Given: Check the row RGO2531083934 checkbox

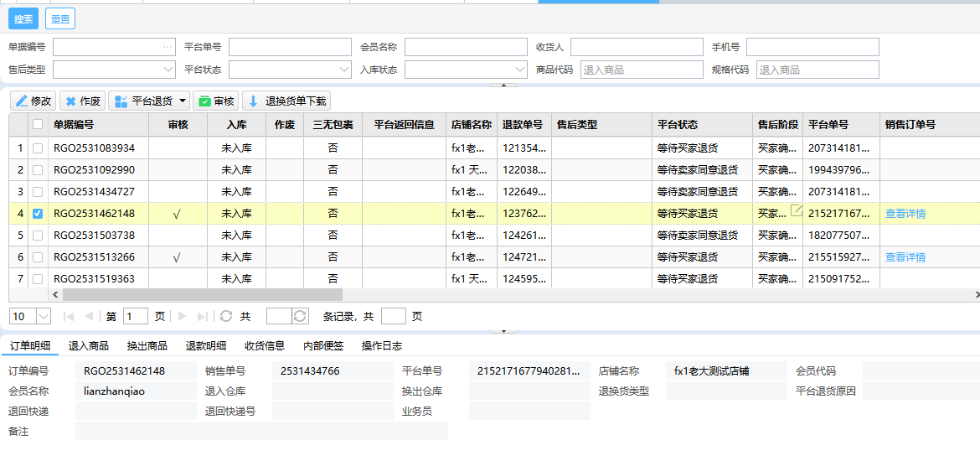Looking at the screenshot, I should pyautogui.click(x=37, y=148).
